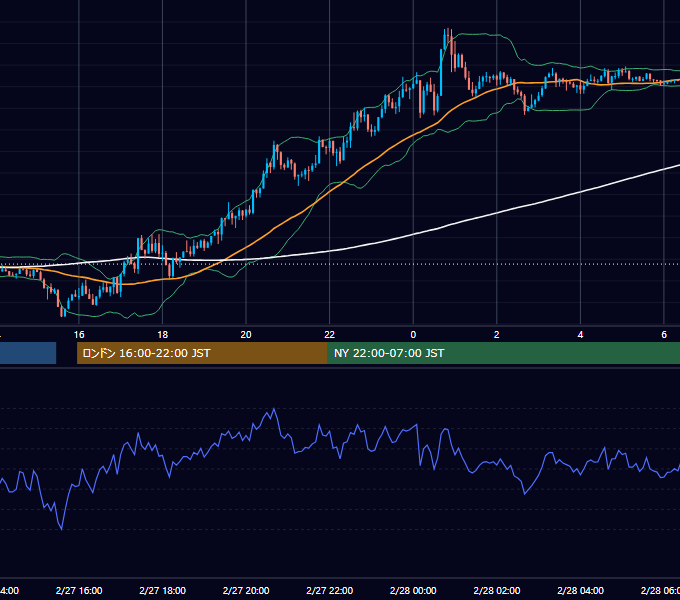This screenshot has height=600, width=680.
Task: Click the 2/28 00:00 oscillator time label
Action: [413, 590]
